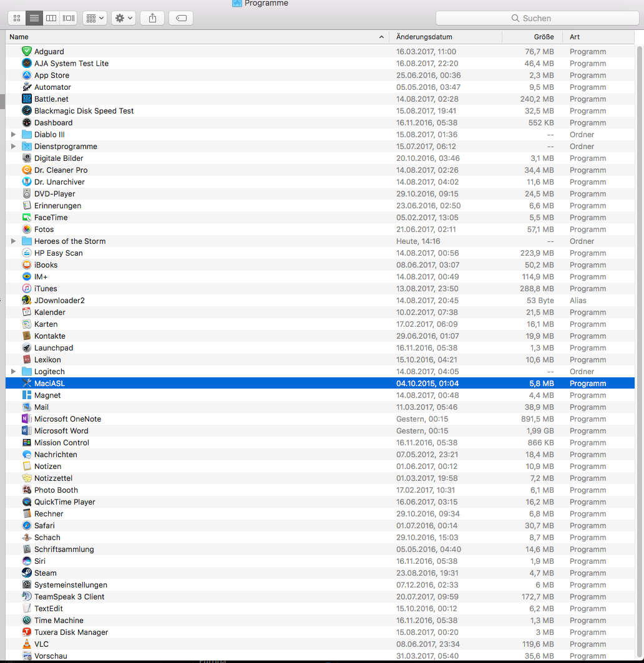The width and height of the screenshot is (644, 663).
Task: Click the date 04.10.2015, 01:04
Action: (x=427, y=383)
